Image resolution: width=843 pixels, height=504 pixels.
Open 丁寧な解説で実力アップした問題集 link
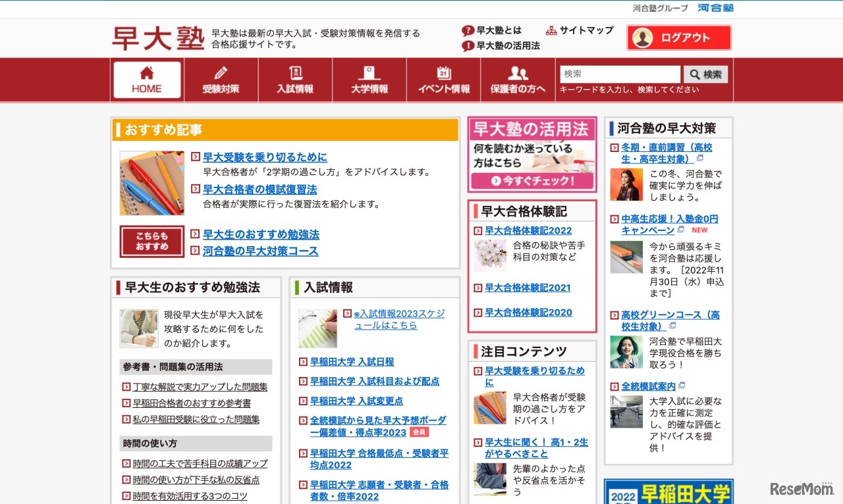[x=200, y=387]
